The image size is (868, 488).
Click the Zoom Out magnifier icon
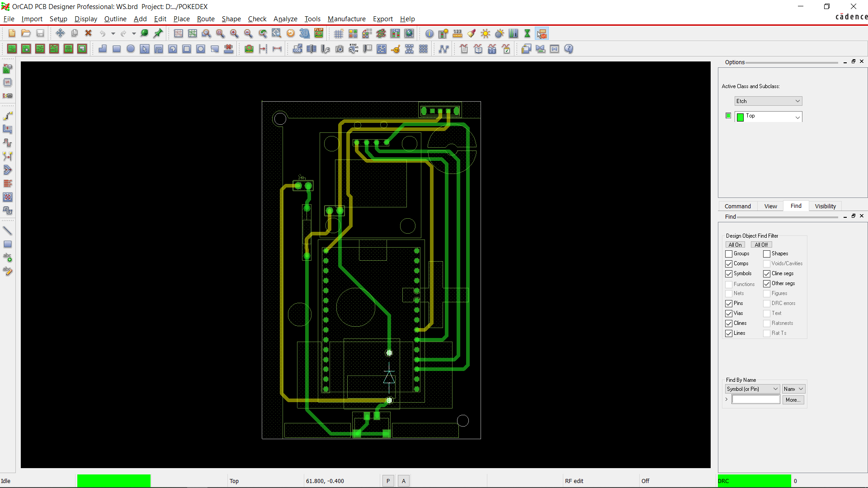(x=248, y=33)
